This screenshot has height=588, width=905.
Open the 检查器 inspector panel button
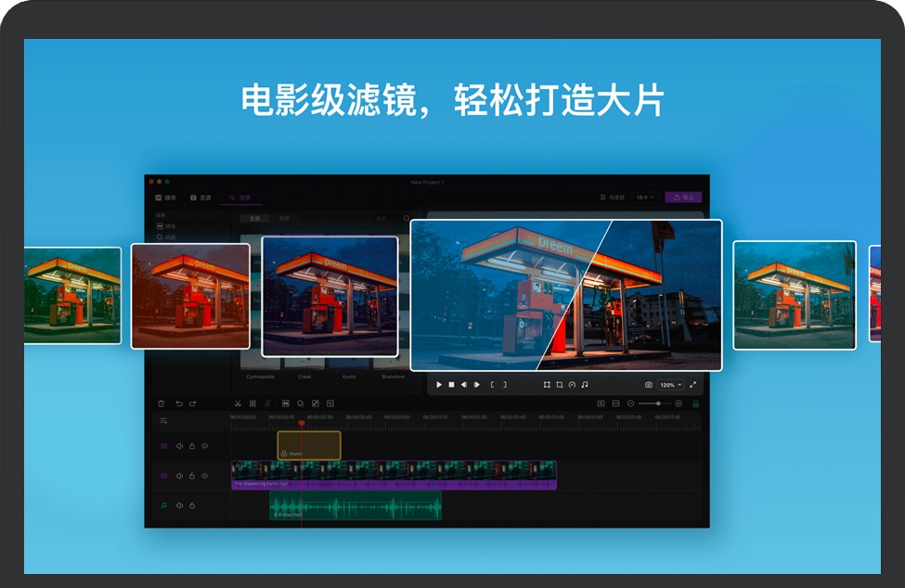pos(613,198)
